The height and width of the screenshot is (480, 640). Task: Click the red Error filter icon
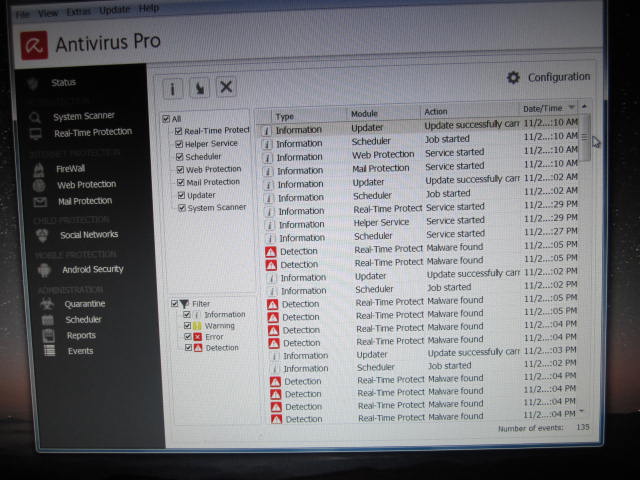click(198, 337)
